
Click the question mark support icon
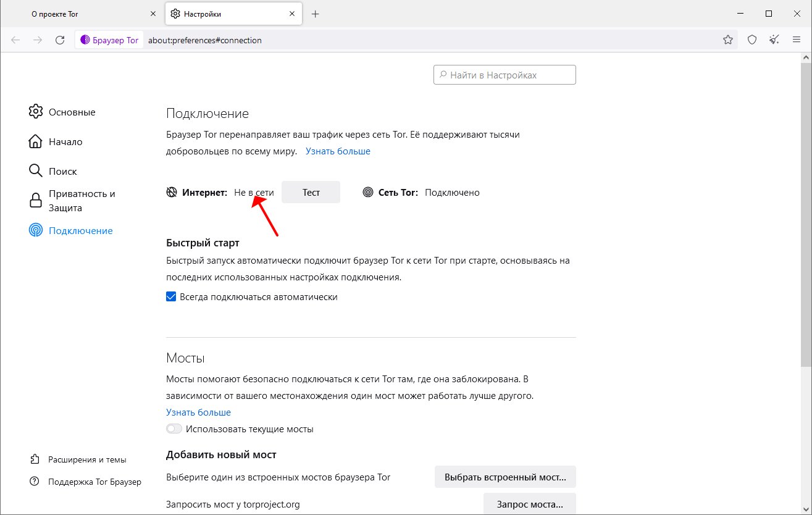point(35,482)
